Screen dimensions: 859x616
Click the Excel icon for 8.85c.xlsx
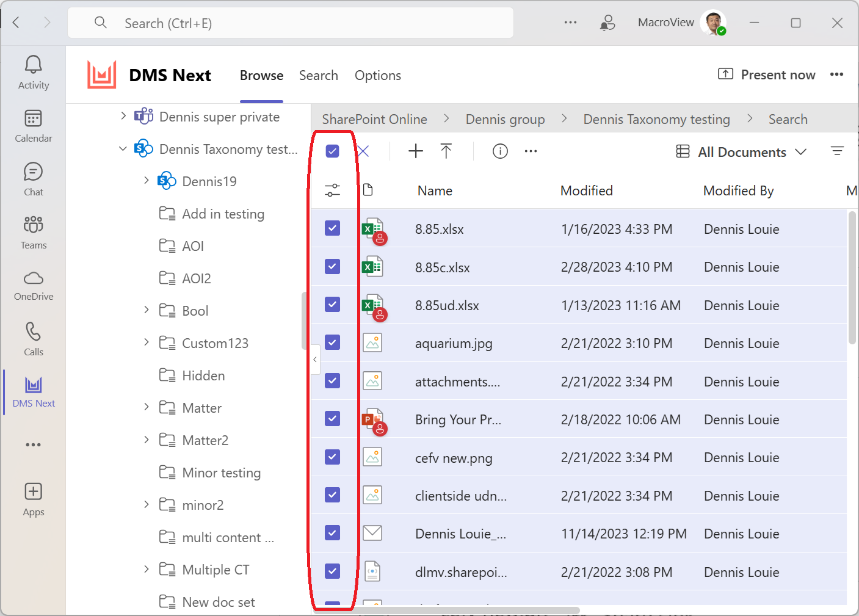372,267
